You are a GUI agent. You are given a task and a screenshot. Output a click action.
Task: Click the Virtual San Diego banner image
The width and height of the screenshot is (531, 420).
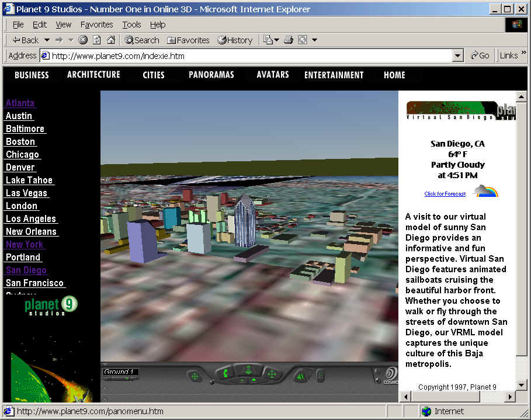[x=461, y=110]
